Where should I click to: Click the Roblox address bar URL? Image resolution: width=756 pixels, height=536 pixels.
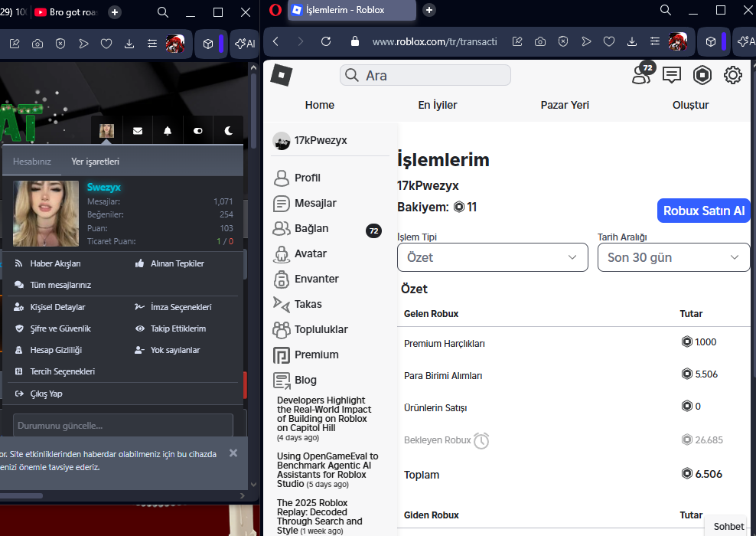click(435, 41)
